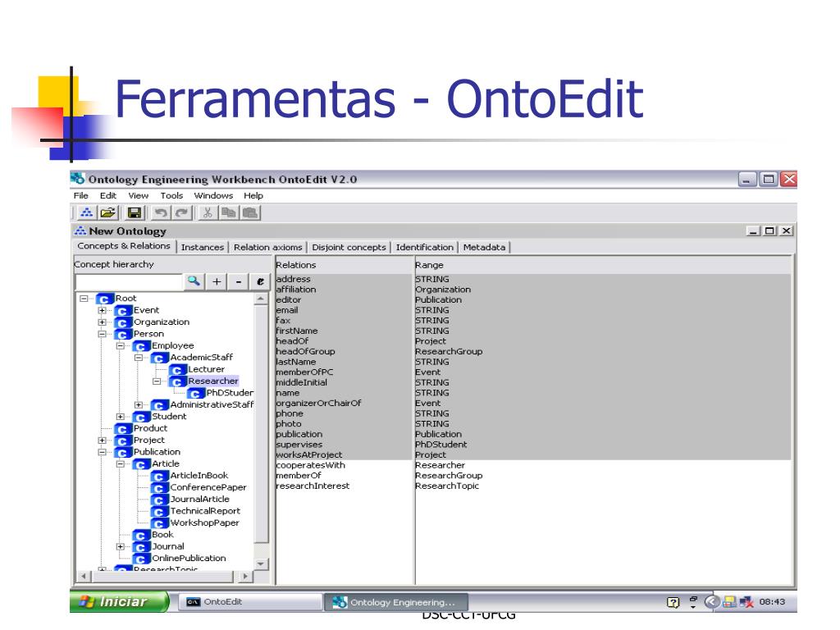Open the File menu
The height and width of the screenshot is (630, 840).
(81, 195)
